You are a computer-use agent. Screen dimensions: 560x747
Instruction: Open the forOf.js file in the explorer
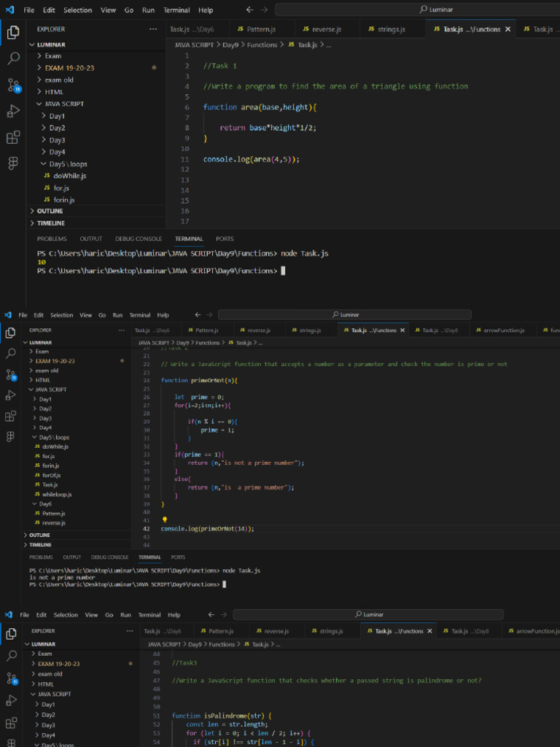tap(50, 475)
